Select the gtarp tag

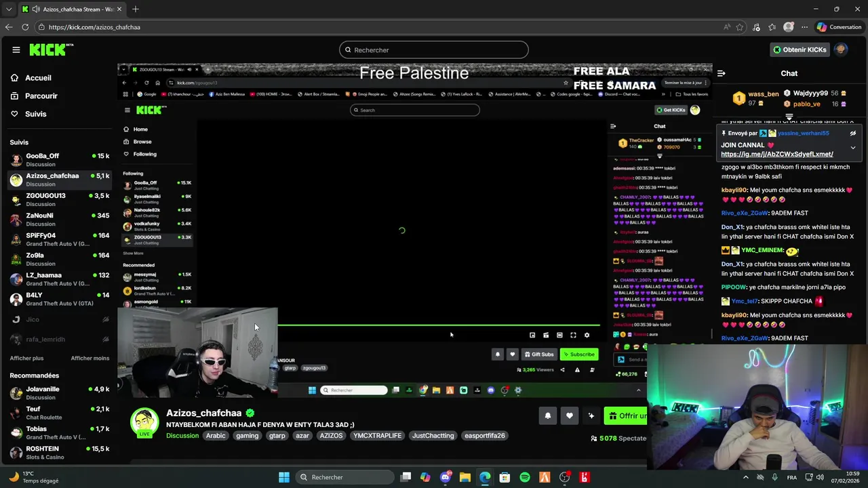[x=277, y=436]
